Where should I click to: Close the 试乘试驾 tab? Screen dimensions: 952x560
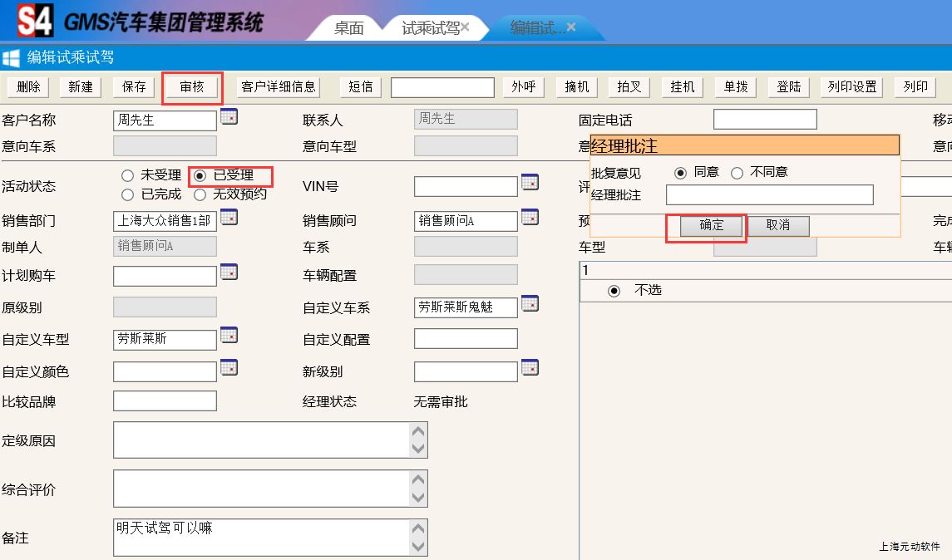pos(465,27)
